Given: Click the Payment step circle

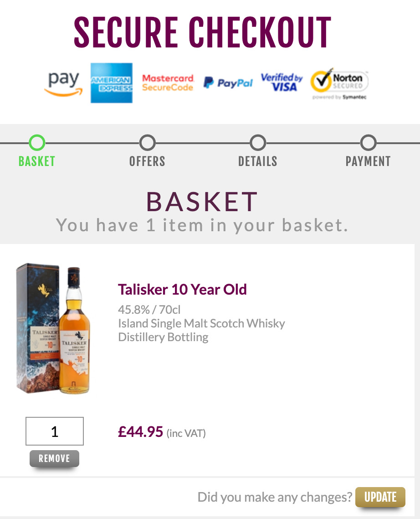Looking at the screenshot, I should point(368,142).
